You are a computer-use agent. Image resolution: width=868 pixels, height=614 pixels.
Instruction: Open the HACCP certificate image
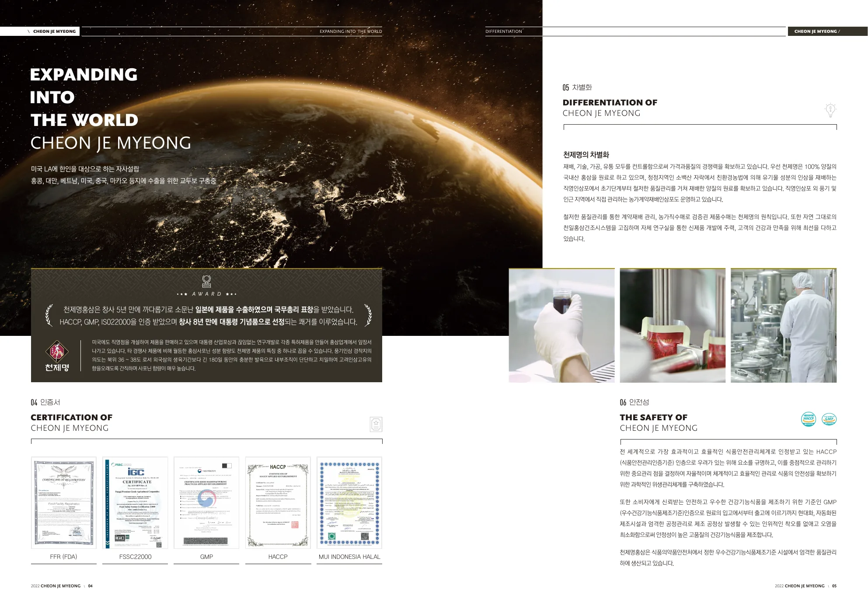(x=278, y=502)
